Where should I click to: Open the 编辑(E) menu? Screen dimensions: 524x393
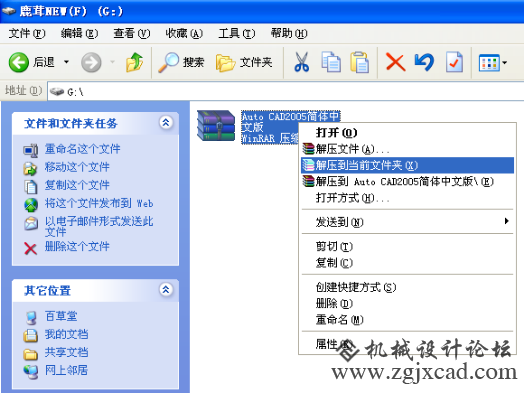pyautogui.click(x=79, y=33)
